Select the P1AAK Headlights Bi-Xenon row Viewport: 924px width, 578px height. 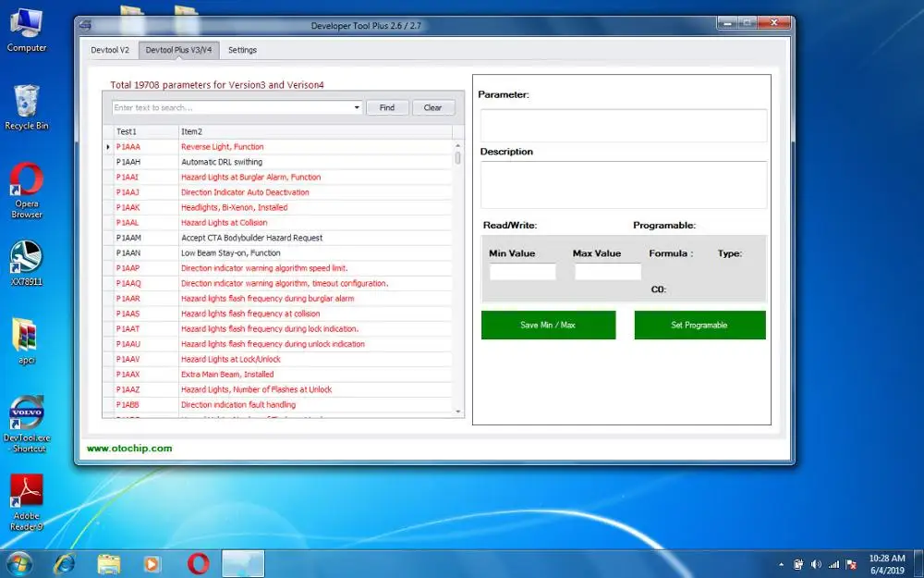point(277,207)
